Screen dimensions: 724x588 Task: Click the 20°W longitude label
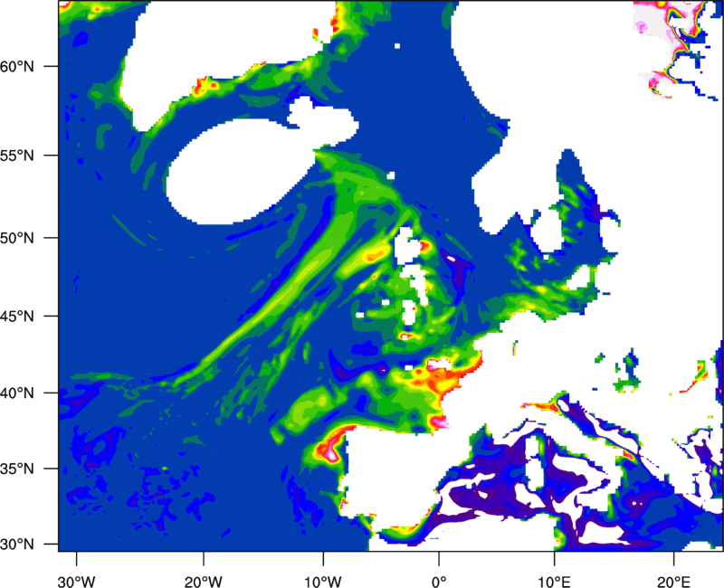[203, 581]
